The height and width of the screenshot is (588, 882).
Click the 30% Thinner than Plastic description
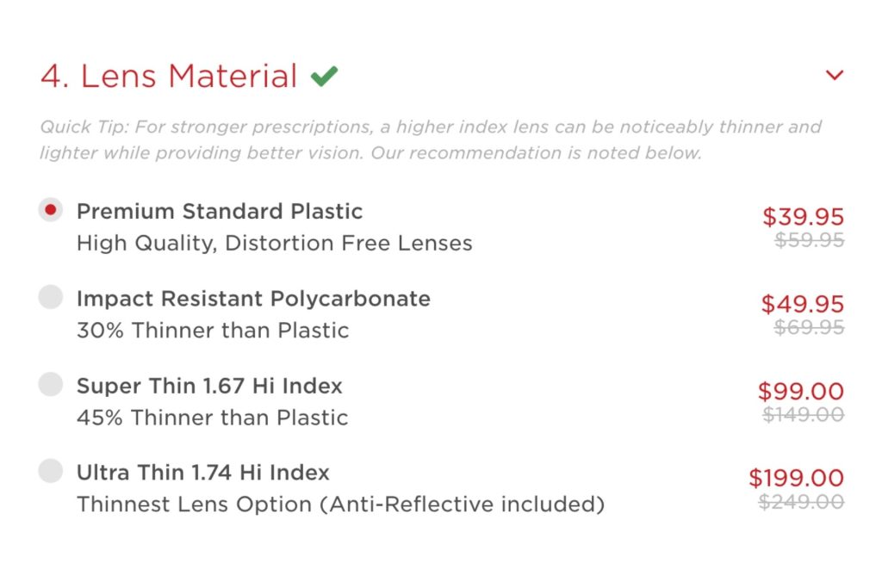coord(212,330)
